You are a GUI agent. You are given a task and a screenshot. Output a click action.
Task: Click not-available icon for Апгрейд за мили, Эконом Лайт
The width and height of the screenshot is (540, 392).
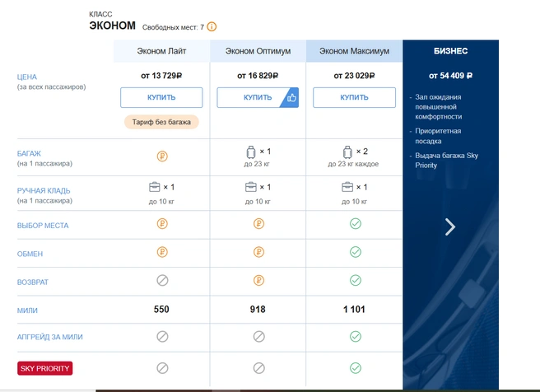[162, 337]
